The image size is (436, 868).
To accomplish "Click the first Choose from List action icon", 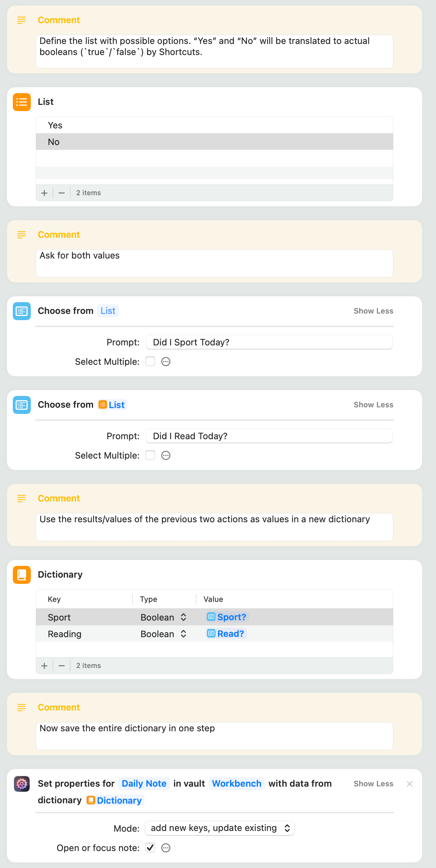I will (x=21, y=311).
